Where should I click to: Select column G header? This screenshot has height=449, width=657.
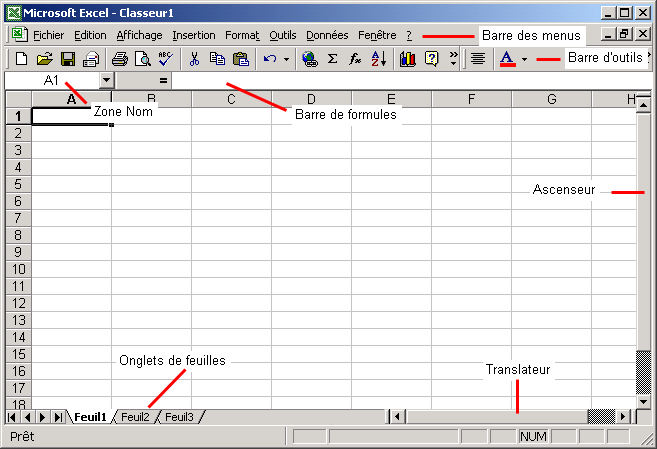[x=551, y=99]
